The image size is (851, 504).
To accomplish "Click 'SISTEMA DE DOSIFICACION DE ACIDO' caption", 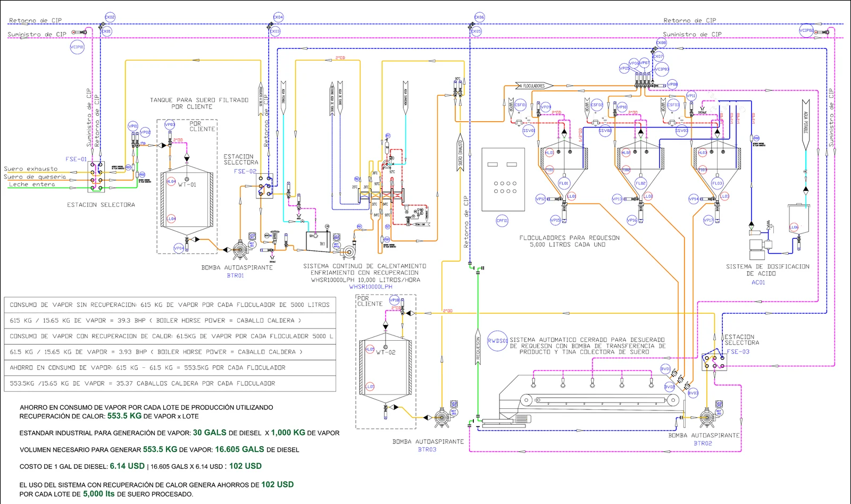I will [767, 270].
